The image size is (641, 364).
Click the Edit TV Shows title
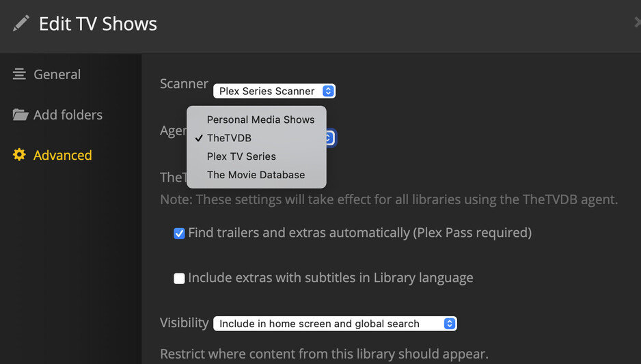tap(98, 24)
